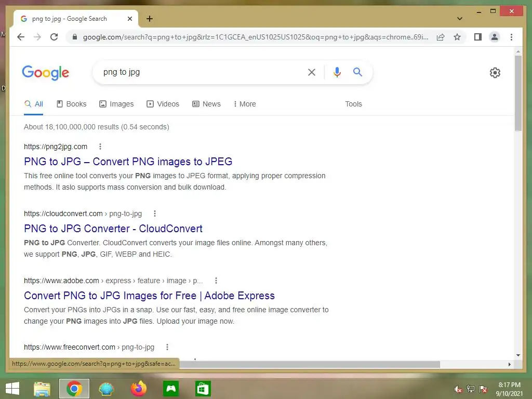Select the All results tab
The width and height of the screenshot is (532, 399).
point(34,104)
